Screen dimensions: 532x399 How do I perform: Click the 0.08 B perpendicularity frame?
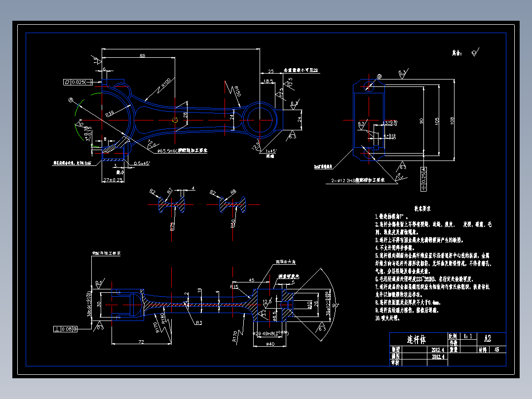pyautogui.click(x=65, y=329)
